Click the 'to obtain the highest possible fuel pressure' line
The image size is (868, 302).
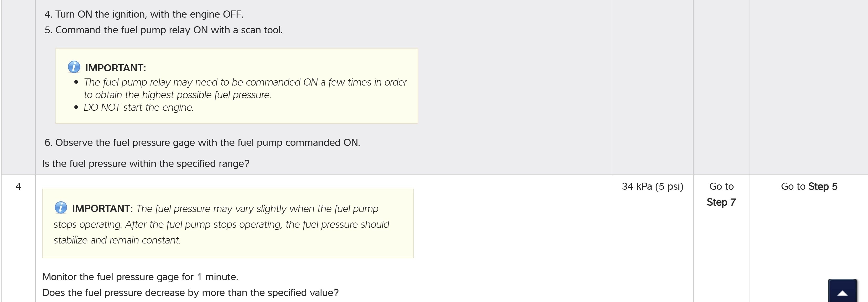pyautogui.click(x=177, y=95)
